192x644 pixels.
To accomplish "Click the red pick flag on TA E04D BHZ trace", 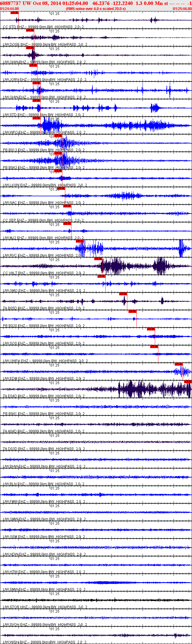I will tap(188, 382).
